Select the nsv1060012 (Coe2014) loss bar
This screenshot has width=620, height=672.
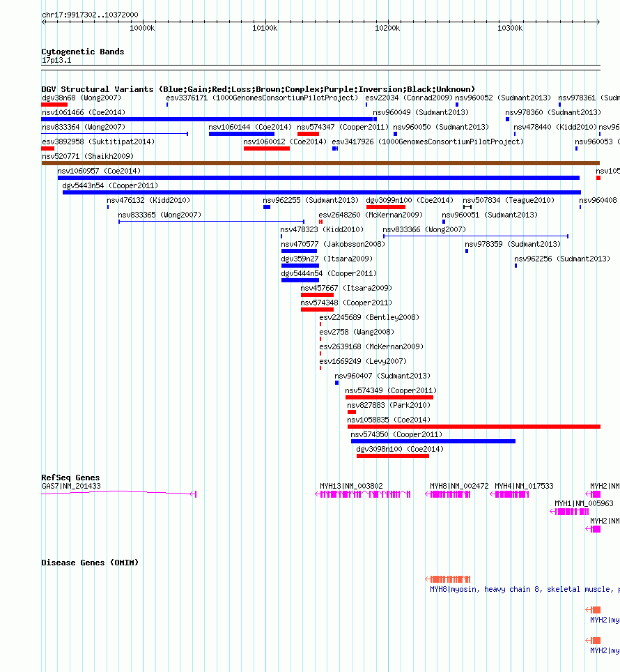tap(267, 148)
